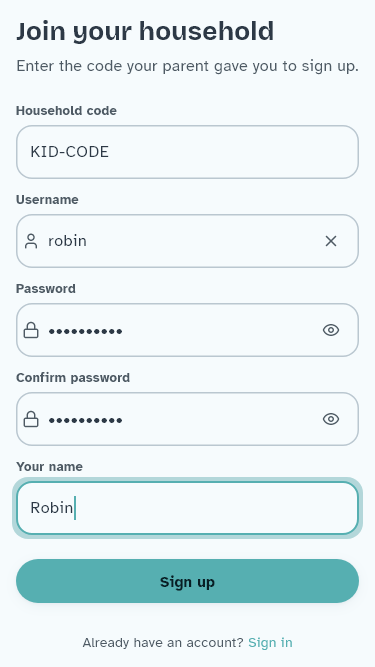Clear the username field with the X icon
The width and height of the screenshot is (375, 667).
point(331,241)
